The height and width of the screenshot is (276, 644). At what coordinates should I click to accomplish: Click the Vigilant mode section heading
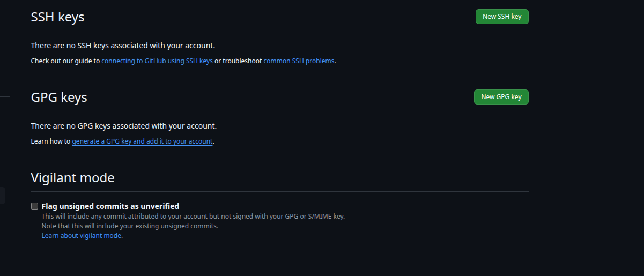72,178
